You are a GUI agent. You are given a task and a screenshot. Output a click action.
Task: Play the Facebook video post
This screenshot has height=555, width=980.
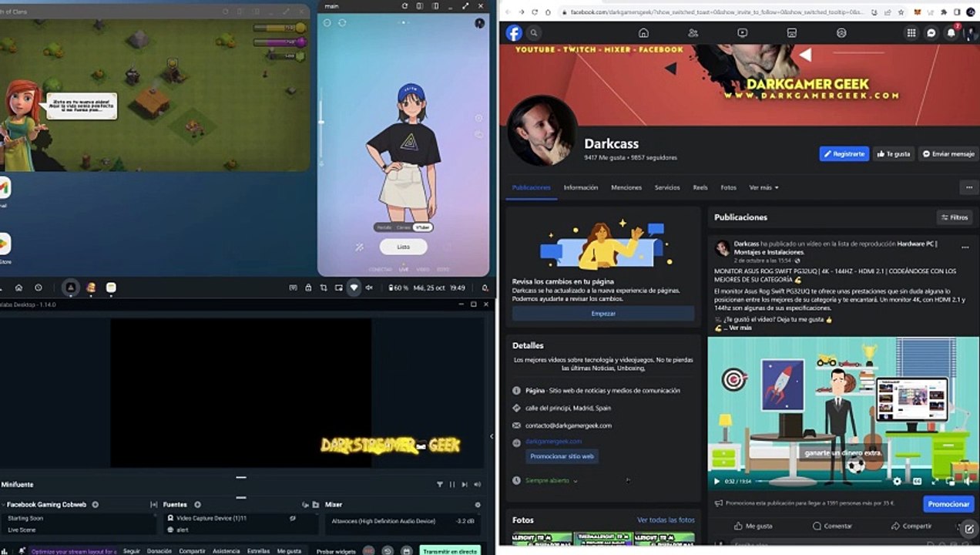pyautogui.click(x=717, y=481)
